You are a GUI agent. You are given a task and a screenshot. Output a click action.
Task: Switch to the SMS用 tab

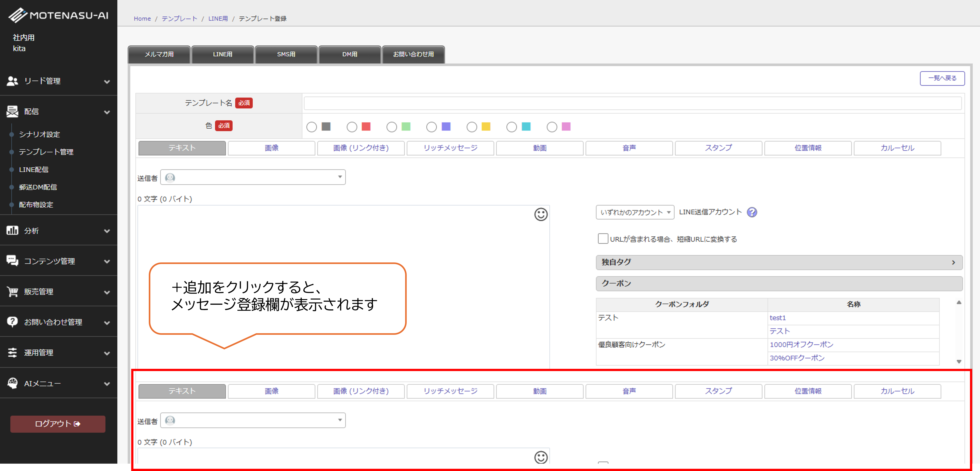pyautogui.click(x=286, y=54)
